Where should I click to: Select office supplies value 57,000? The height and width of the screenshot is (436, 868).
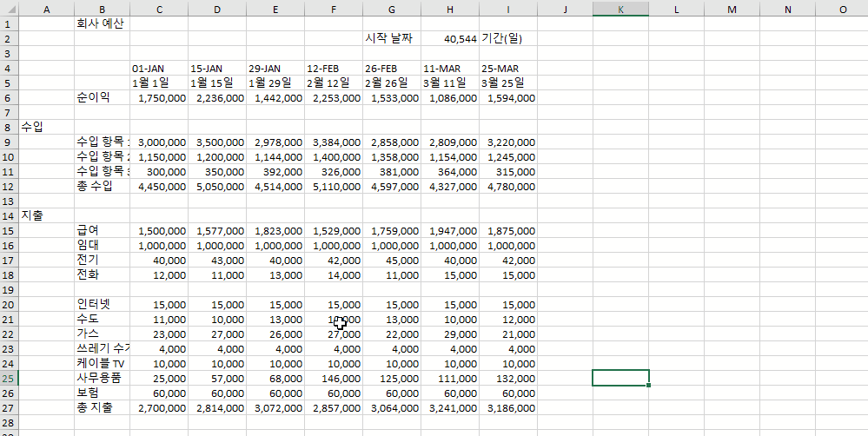coord(217,379)
